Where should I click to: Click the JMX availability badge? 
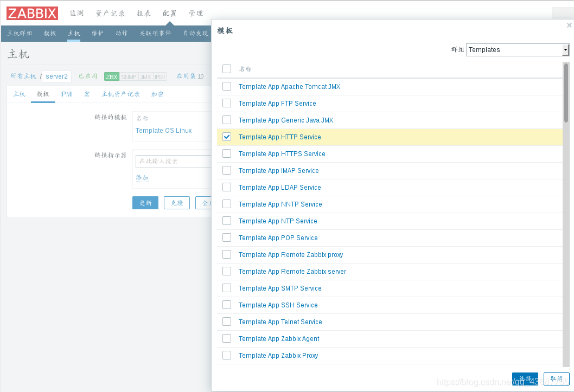146,77
